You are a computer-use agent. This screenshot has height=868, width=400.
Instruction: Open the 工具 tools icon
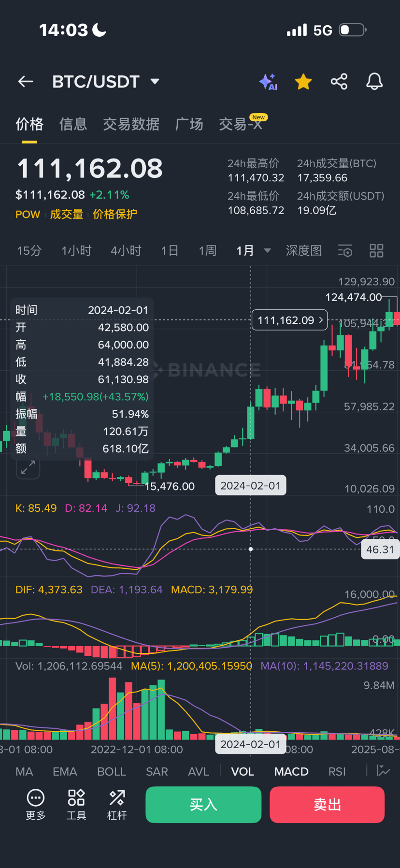pyautogui.click(x=76, y=804)
